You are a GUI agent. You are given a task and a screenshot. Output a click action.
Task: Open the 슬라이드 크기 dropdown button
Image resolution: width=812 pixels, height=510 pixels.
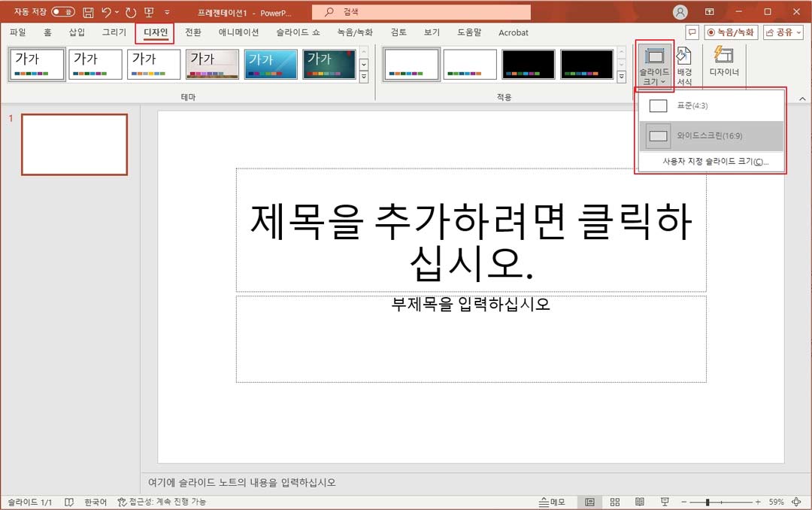(655, 66)
